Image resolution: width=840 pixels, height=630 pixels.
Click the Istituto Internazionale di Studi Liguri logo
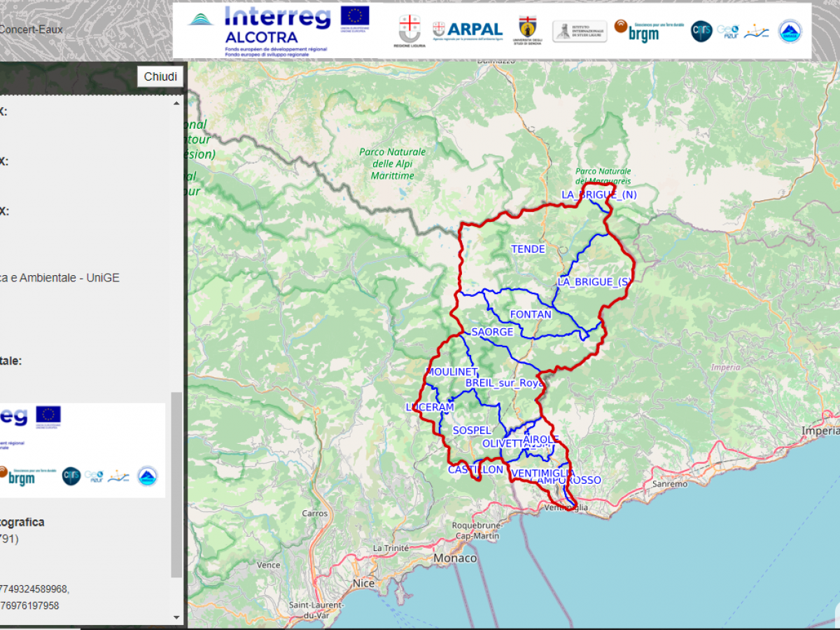coord(580,31)
